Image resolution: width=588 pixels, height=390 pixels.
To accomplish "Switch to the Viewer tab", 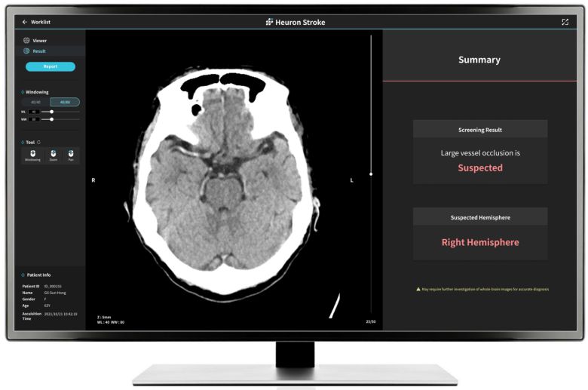I will (39, 41).
